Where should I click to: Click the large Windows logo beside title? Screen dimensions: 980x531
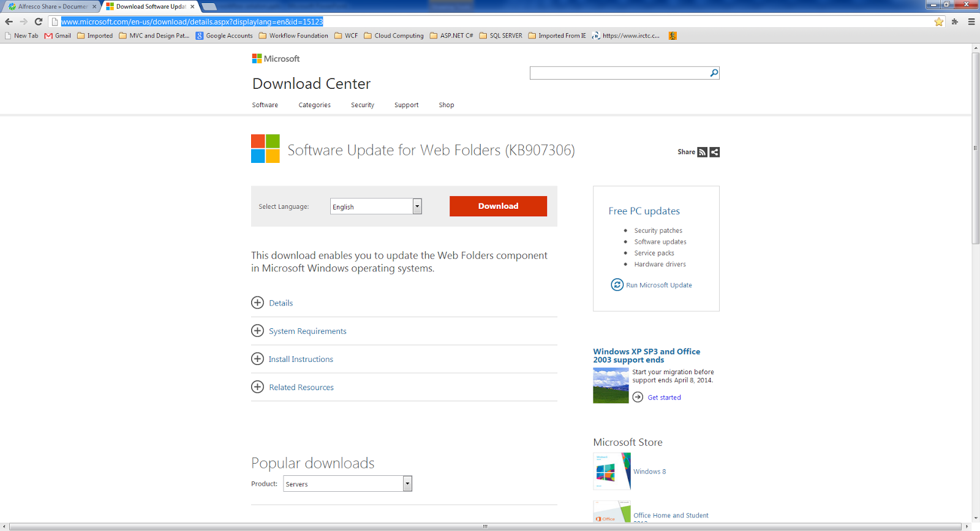(x=265, y=149)
